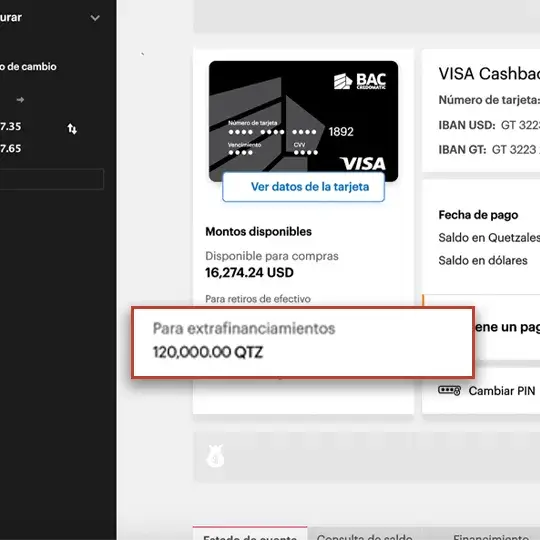Expand the sidebar chevron next to 'urar'
Screen dimensions: 540x540
click(x=95, y=18)
